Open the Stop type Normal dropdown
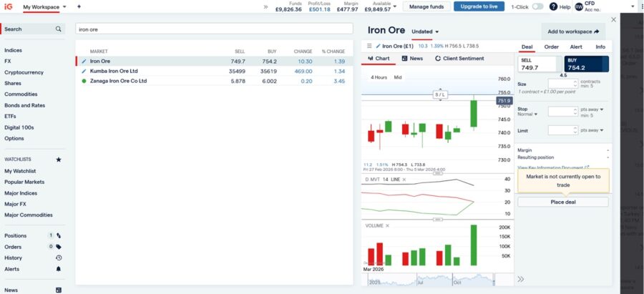 coord(526,114)
